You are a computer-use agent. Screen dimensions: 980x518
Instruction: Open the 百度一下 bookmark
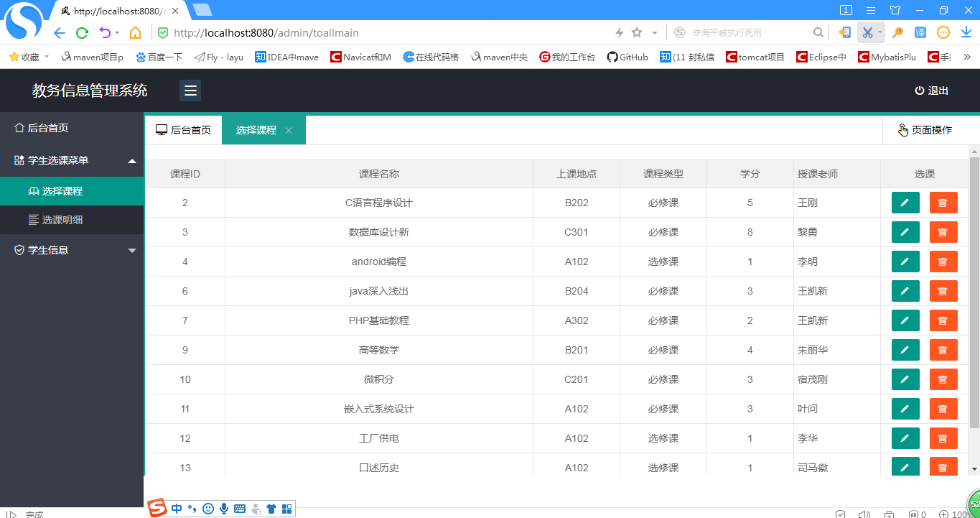[159, 57]
